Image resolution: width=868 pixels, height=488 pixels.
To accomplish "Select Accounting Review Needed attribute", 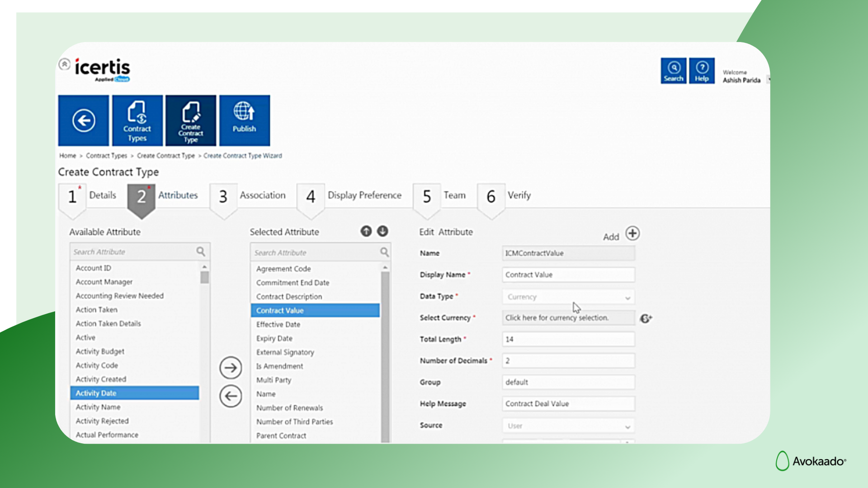I will 135,296.
